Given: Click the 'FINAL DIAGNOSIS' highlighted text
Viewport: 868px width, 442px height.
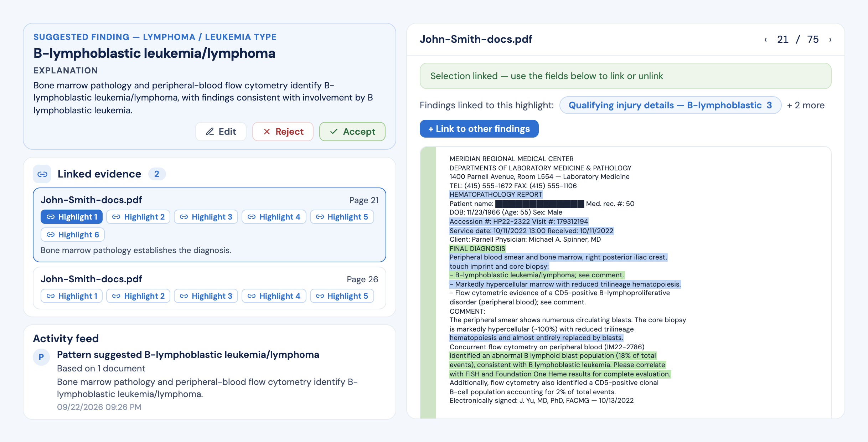Looking at the screenshot, I should coord(477,248).
